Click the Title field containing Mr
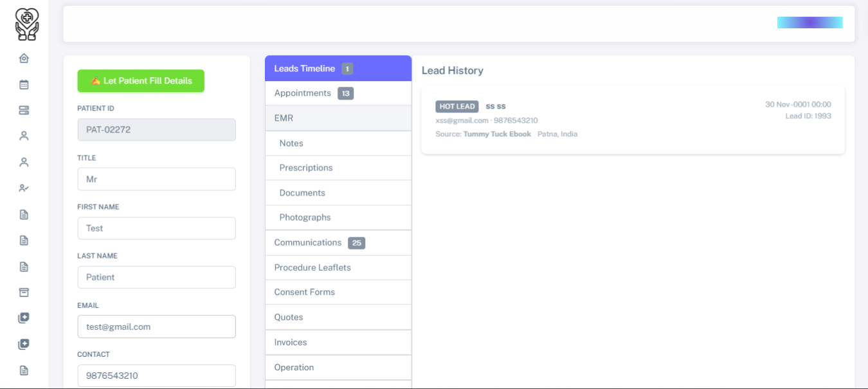This screenshot has height=389, width=868. coord(156,179)
